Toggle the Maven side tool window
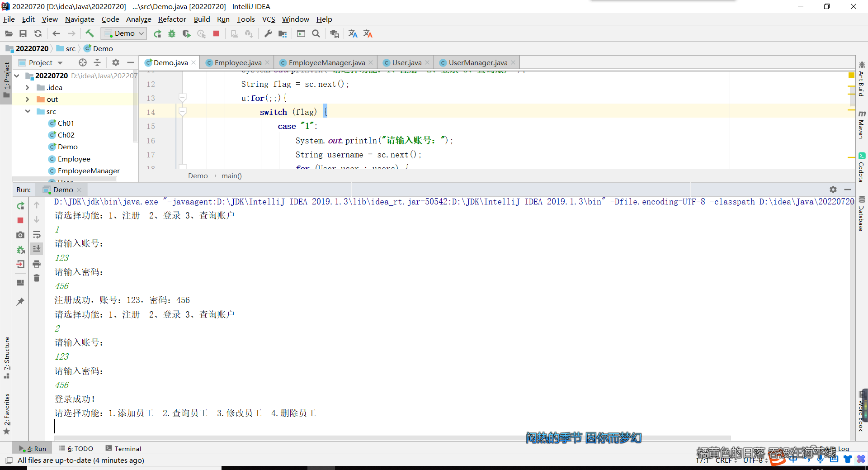This screenshot has height=470, width=868. tap(862, 124)
